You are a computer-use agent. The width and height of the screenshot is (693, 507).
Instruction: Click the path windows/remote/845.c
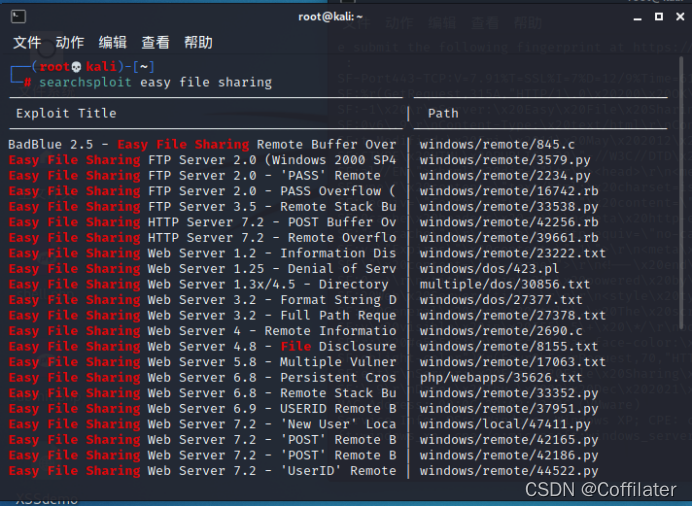click(x=497, y=145)
